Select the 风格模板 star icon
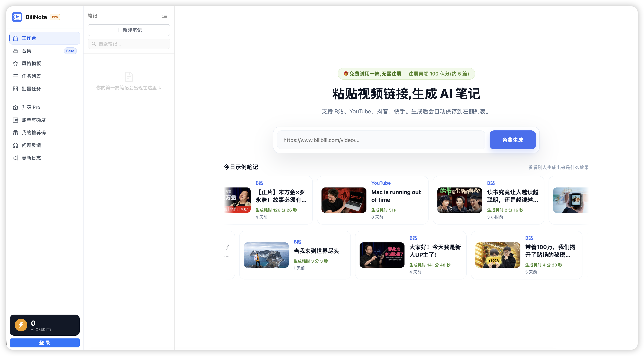The width and height of the screenshot is (644, 356). [x=15, y=63]
